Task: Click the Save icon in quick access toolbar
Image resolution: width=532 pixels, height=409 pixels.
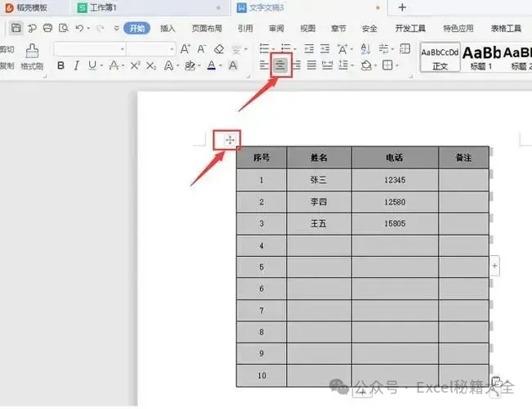Action: 16,28
